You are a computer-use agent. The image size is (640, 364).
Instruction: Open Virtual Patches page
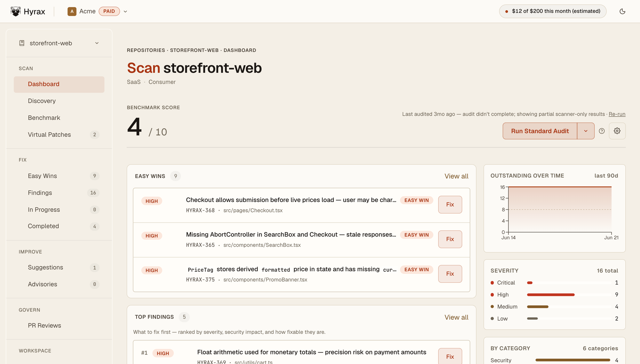(x=59, y=135)
